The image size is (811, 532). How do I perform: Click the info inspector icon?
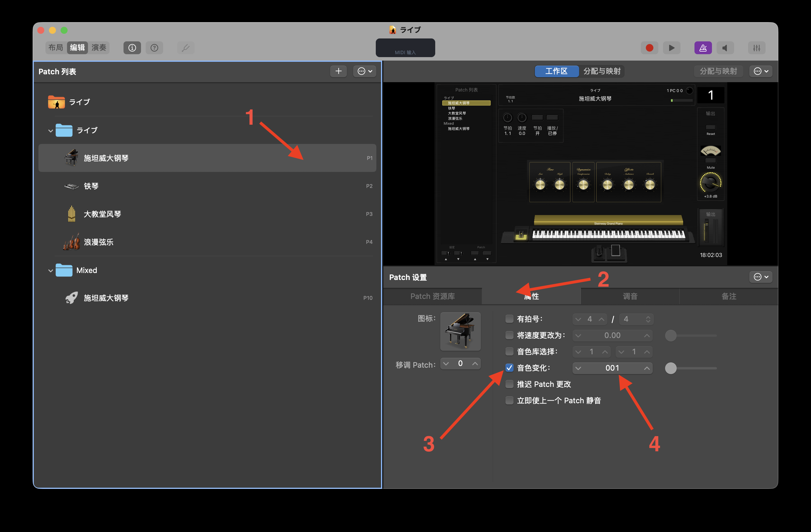tap(132, 48)
